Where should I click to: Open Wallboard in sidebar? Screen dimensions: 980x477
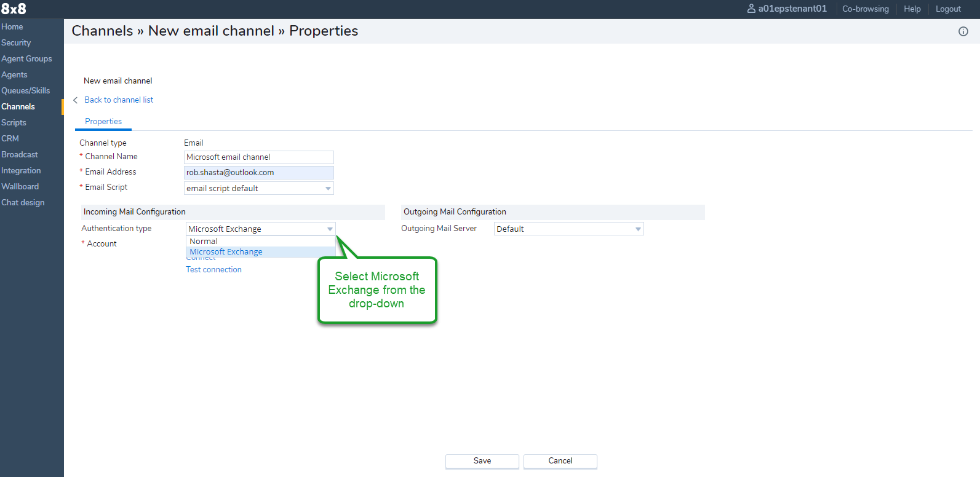20,187
